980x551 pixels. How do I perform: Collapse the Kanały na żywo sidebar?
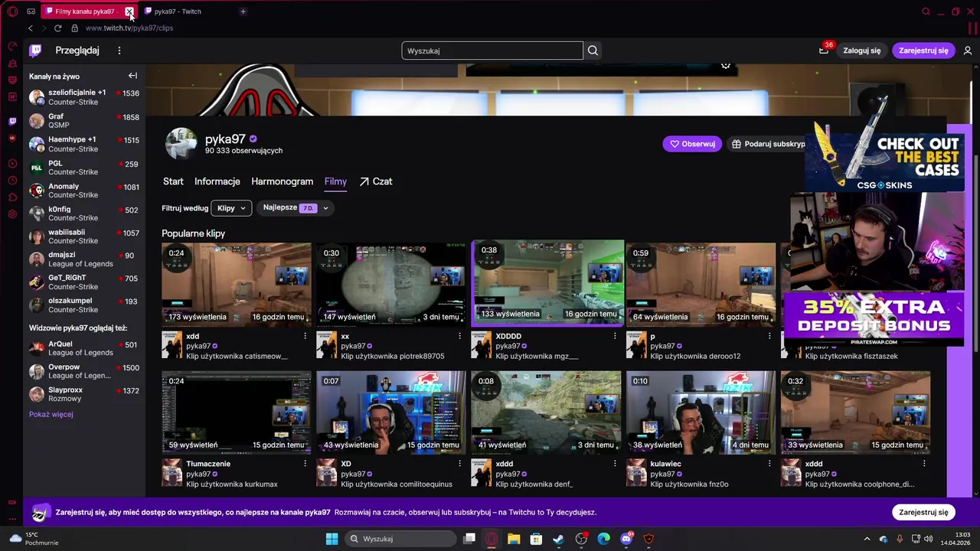tap(132, 76)
